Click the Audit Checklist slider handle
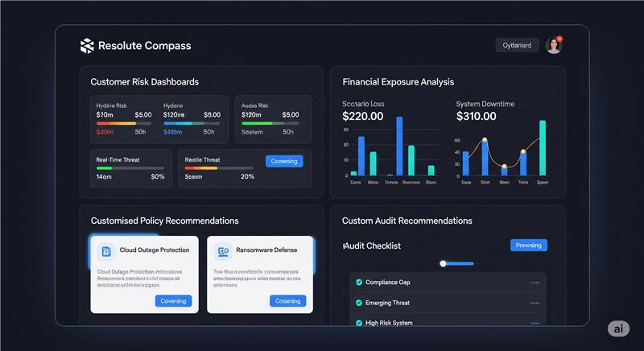This screenshot has height=351, width=644. pyautogui.click(x=443, y=263)
